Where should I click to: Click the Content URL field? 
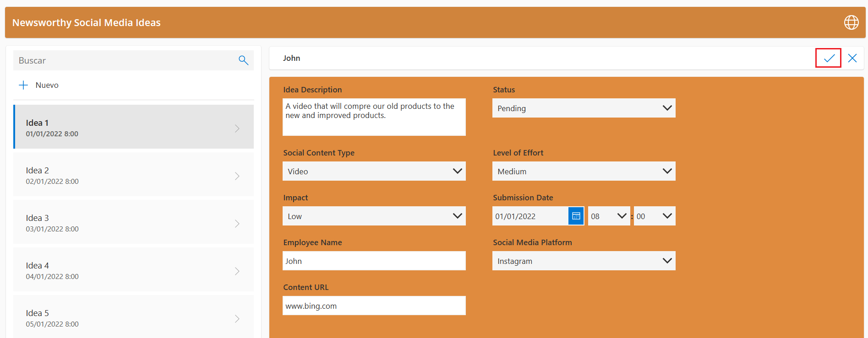[374, 306]
